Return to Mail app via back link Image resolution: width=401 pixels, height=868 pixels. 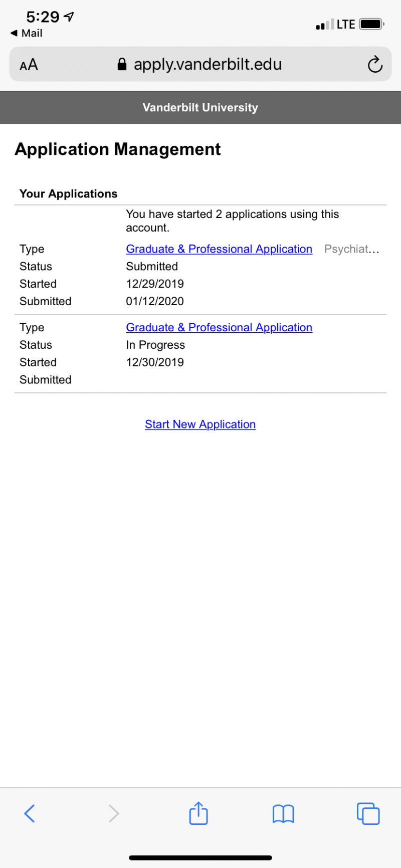tap(26, 33)
